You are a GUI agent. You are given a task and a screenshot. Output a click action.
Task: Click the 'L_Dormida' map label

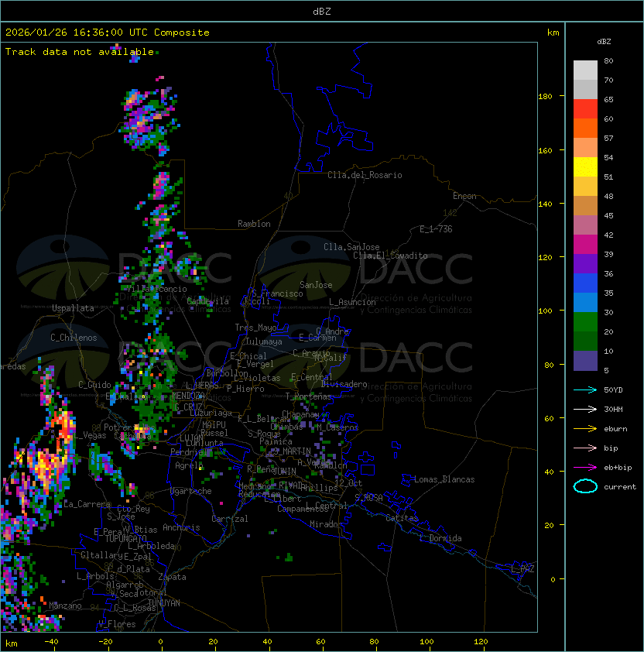[440, 538]
